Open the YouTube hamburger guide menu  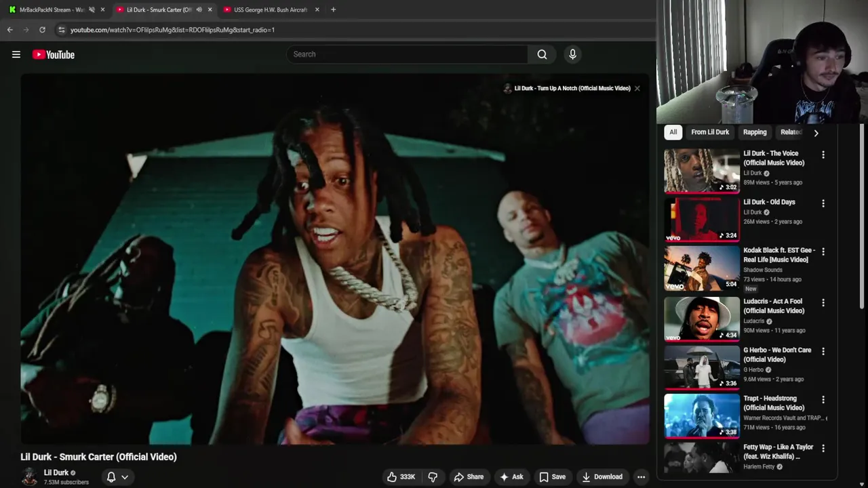(x=16, y=54)
